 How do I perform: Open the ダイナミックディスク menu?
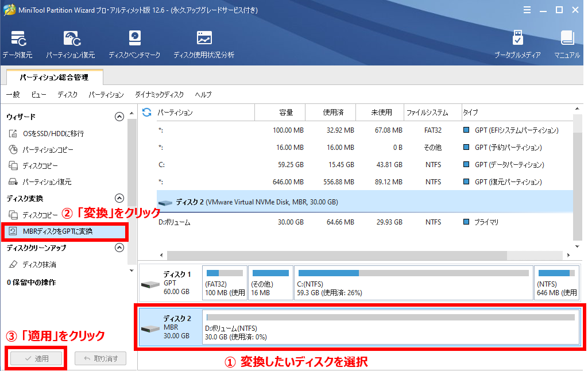[160, 95]
